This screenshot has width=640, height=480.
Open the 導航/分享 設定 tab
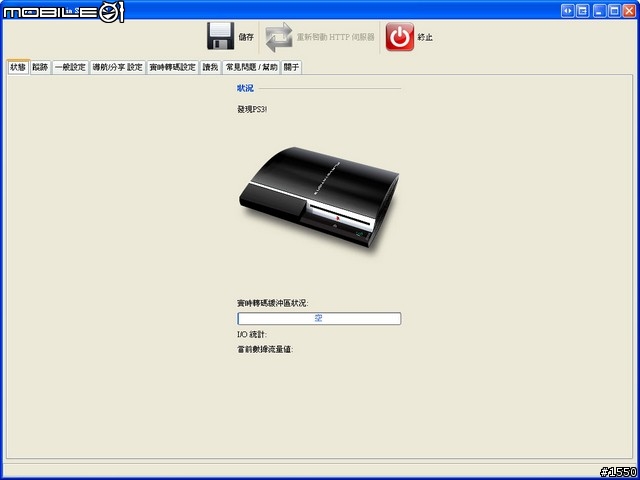[x=118, y=67]
